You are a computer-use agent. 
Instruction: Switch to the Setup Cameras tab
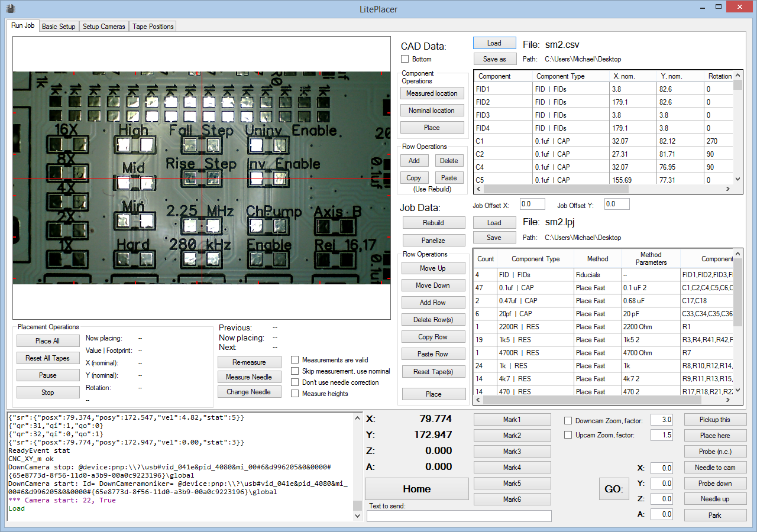(103, 27)
